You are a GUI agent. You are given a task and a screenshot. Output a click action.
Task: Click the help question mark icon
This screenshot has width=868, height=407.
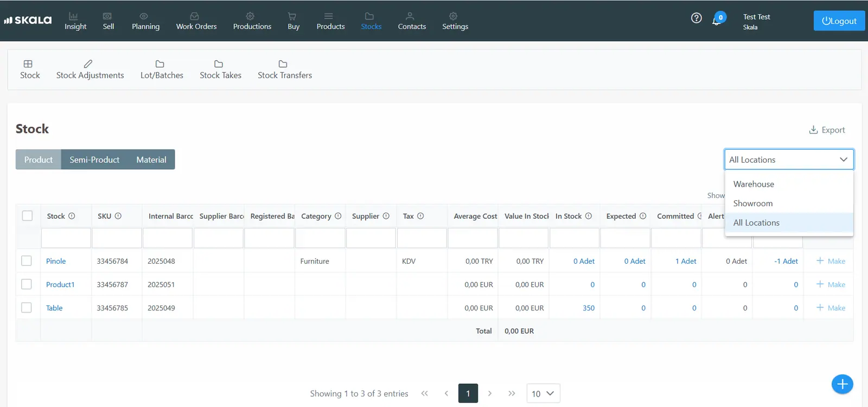[697, 18]
